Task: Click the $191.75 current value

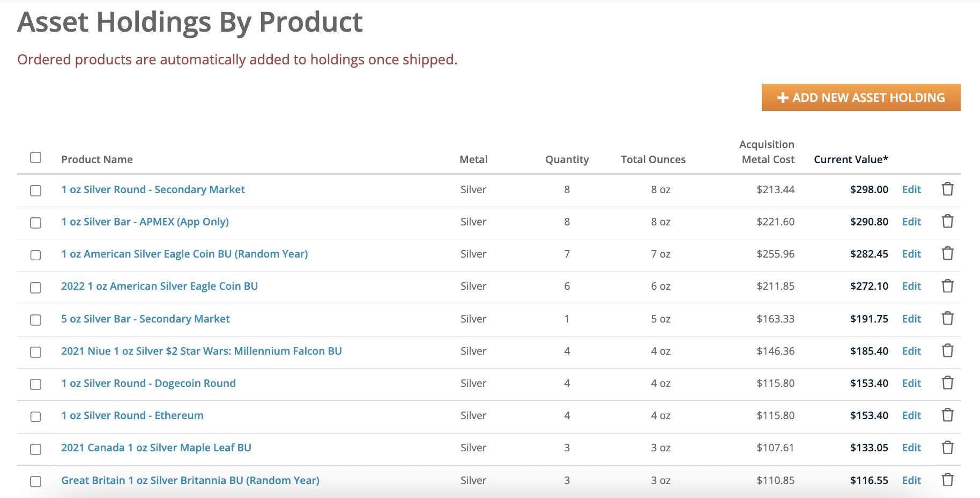Action: 869,319
